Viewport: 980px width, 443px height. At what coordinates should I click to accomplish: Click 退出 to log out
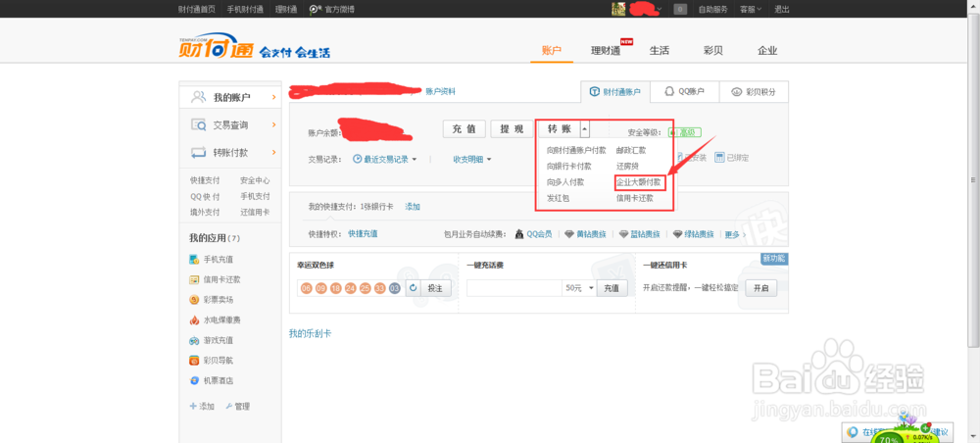[x=782, y=10]
